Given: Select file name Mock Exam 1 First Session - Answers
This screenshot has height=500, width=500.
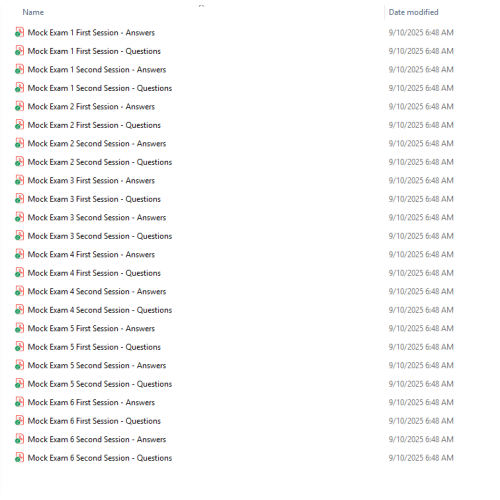Looking at the screenshot, I should click(x=91, y=33).
